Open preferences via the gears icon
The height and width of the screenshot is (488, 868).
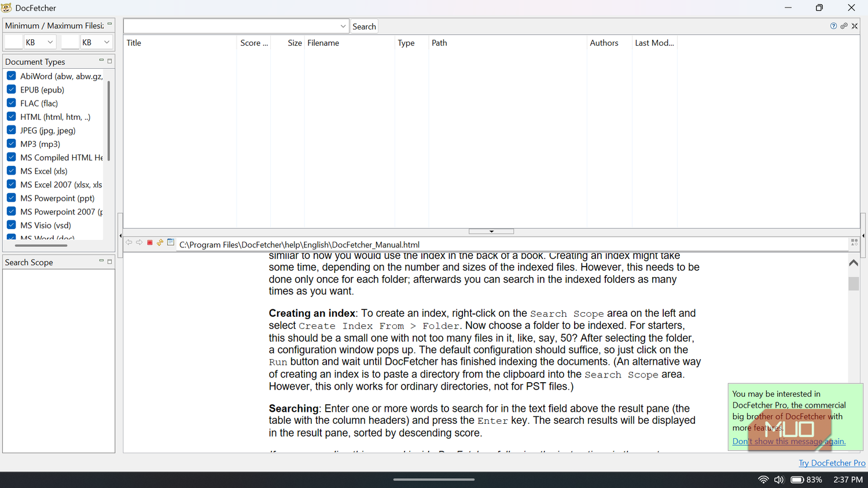pos(844,26)
